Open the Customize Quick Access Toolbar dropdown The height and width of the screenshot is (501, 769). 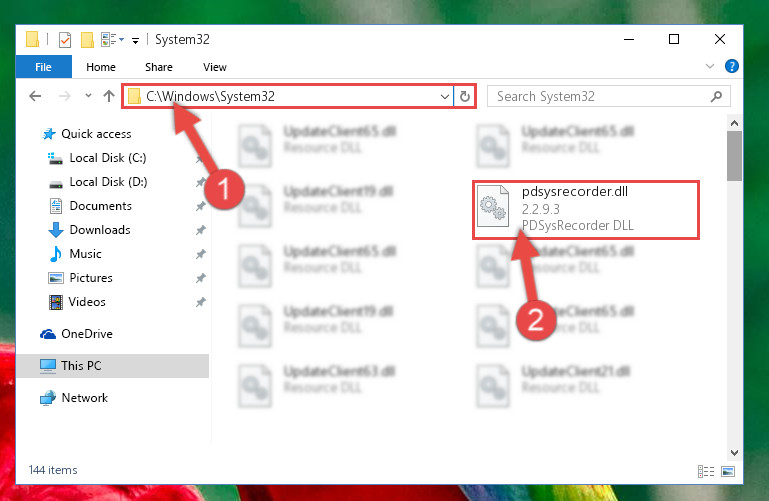coord(135,41)
